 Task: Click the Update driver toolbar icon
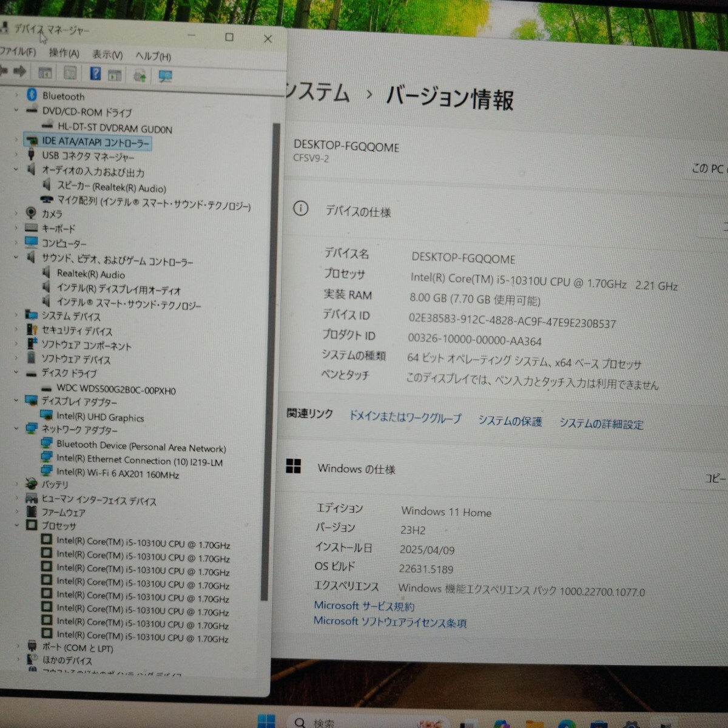140,75
